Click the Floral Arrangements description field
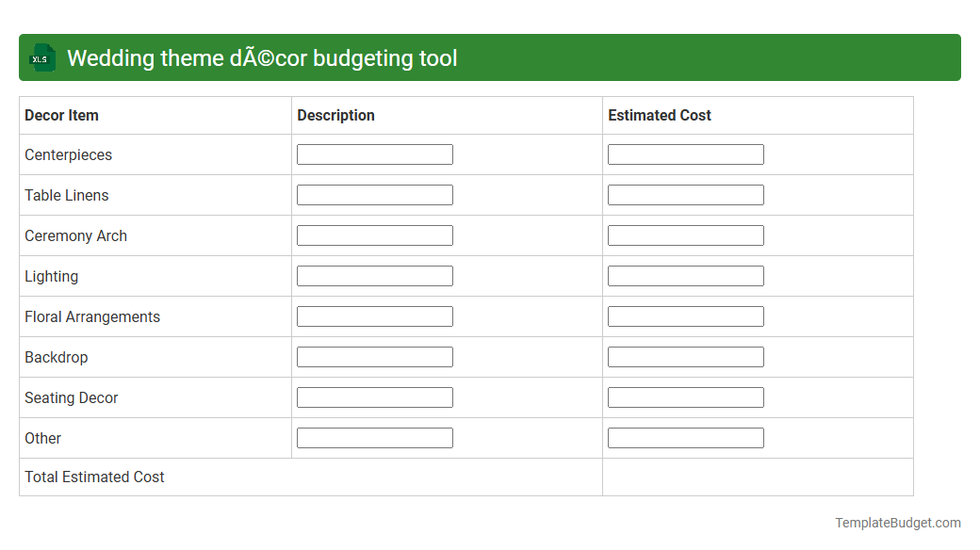This screenshot has width=980, height=550. tap(374, 315)
